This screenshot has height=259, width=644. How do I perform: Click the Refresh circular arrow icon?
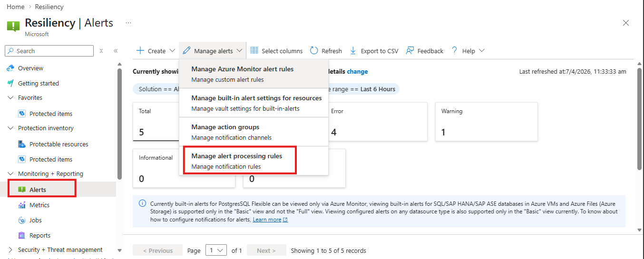pyautogui.click(x=314, y=50)
